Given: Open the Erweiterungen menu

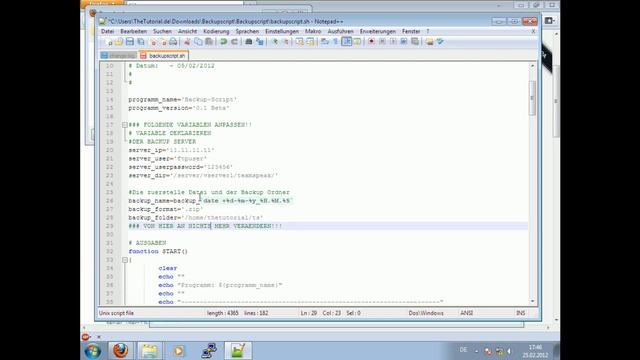Looking at the screenshot, I should (x=378, y=31).
